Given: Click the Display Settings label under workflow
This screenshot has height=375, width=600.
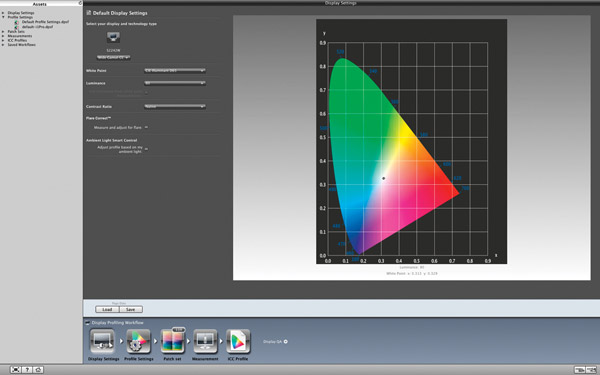Looking at the screenshot, I should [103, 359].
